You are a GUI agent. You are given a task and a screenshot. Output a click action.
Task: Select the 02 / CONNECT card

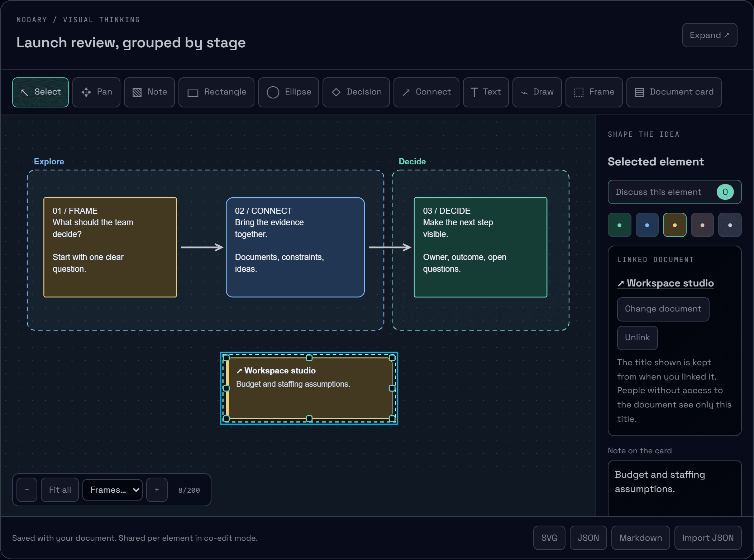point(295,247)
